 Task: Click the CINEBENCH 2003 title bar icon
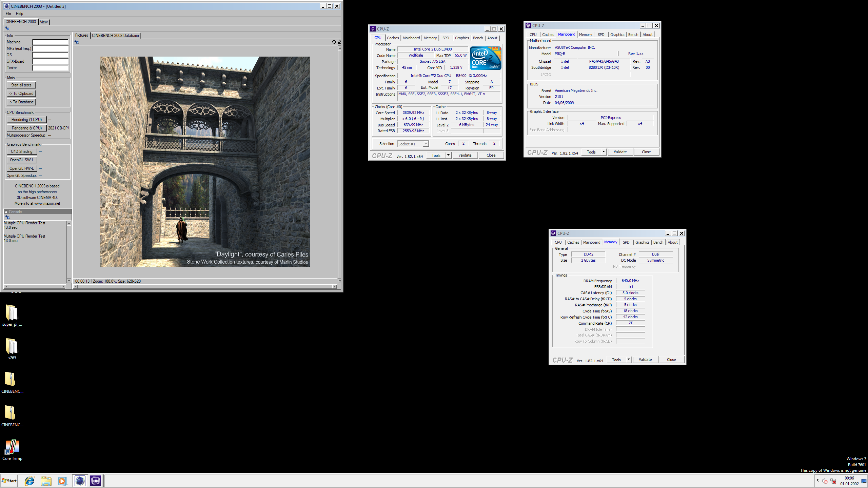tap(6, 6)
